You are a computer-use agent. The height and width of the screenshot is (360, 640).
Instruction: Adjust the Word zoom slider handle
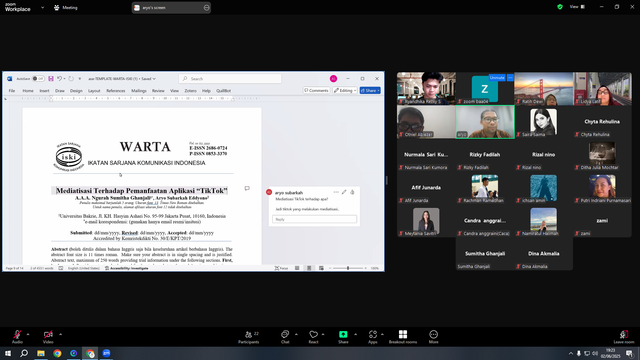pos(348,268)
